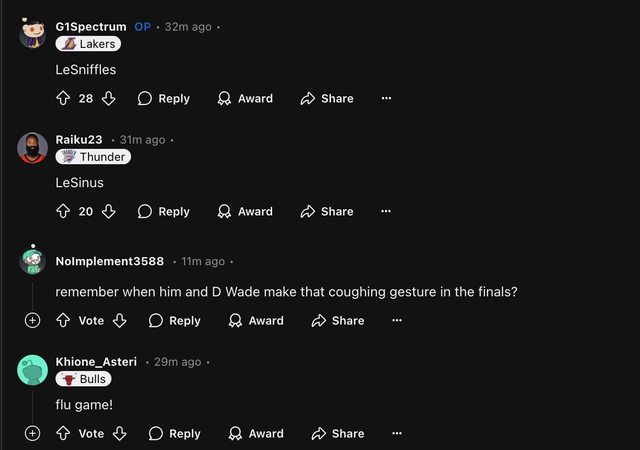The height and width of the screenshot is (450, 640).
Task: Give an Award to G1Spectrum's comment
Action: [x=245, y=98]
